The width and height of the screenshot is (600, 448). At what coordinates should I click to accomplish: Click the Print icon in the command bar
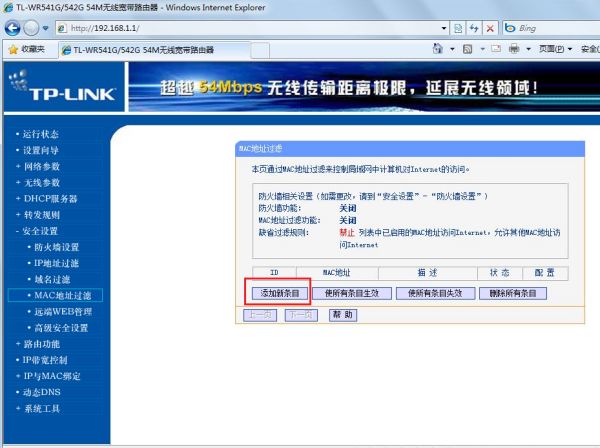click(x=514, y=49)
